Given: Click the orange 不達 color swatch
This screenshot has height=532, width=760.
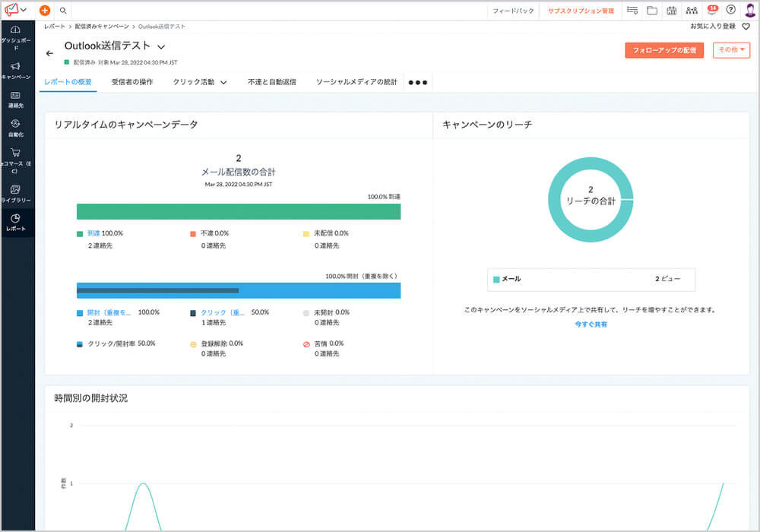Looking at the screenshot, I should (193, 234).
